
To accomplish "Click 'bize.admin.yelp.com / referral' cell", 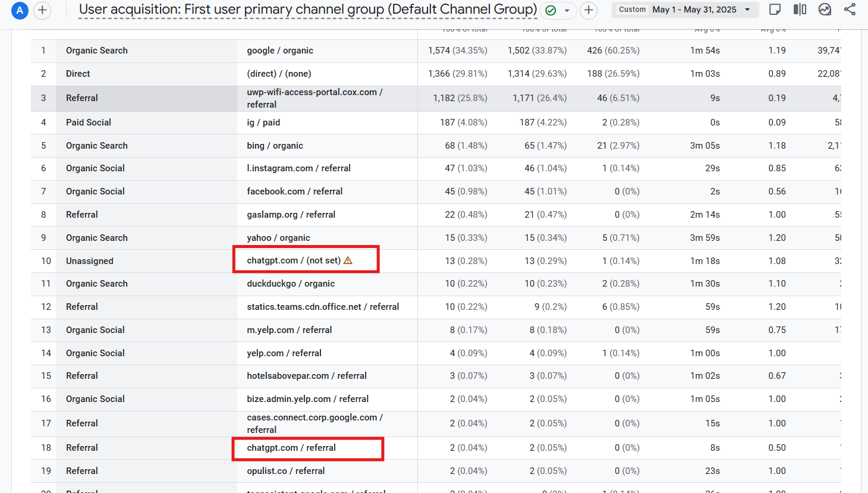I will [308, 399].
